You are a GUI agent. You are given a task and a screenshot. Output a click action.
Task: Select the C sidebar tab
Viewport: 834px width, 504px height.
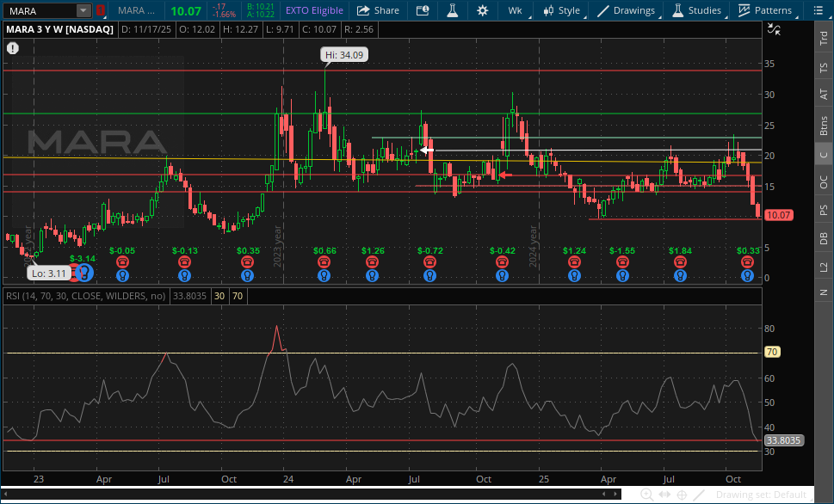pyautogui.click(x=824, y=155)
